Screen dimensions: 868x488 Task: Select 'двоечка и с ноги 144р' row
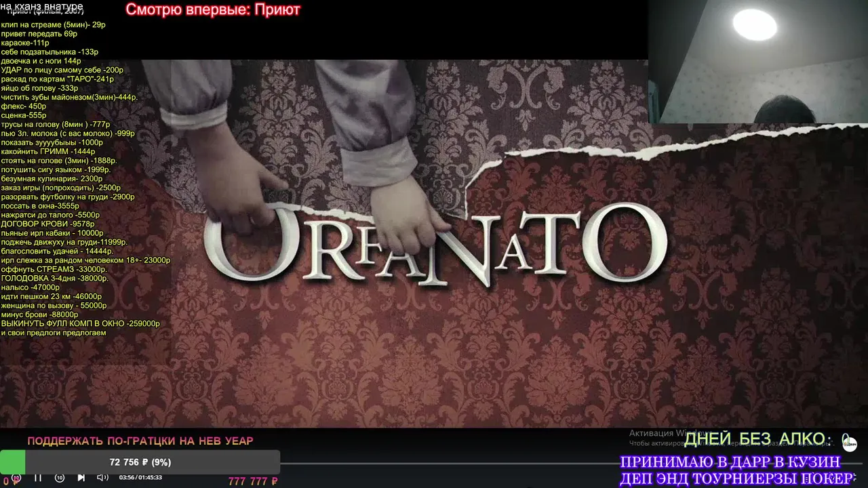point(41,61)
